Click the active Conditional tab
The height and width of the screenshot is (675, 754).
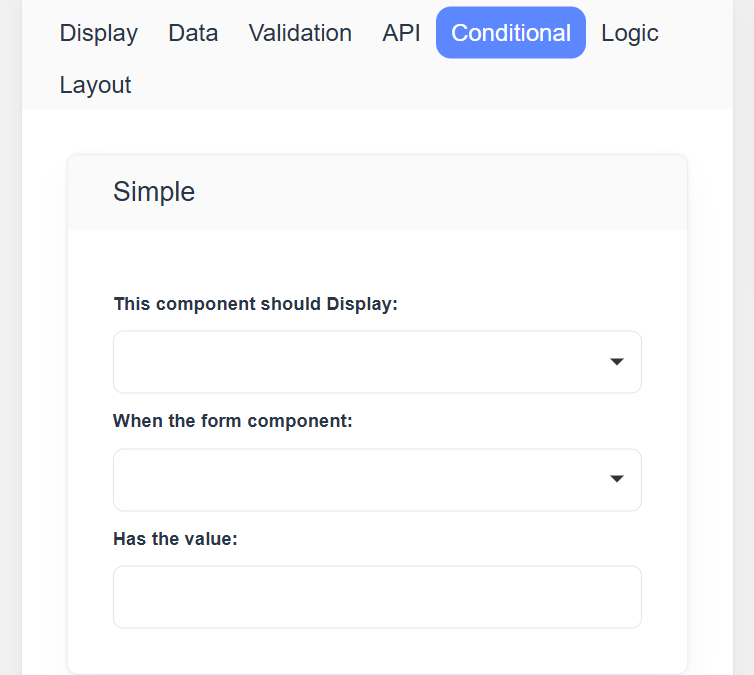pos(511,33)
